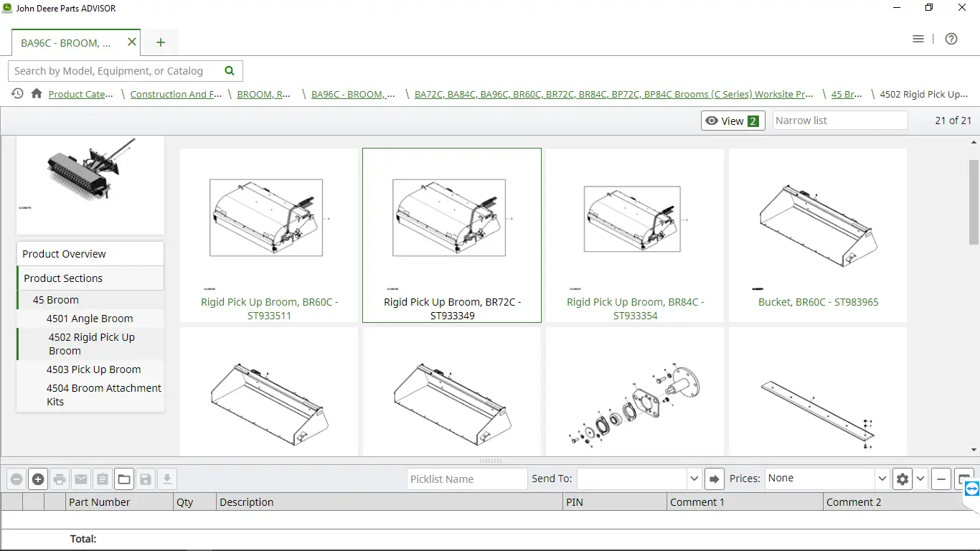
Task: Collapse the picklist panel with minus button
Action: click(x=941, y=479)
